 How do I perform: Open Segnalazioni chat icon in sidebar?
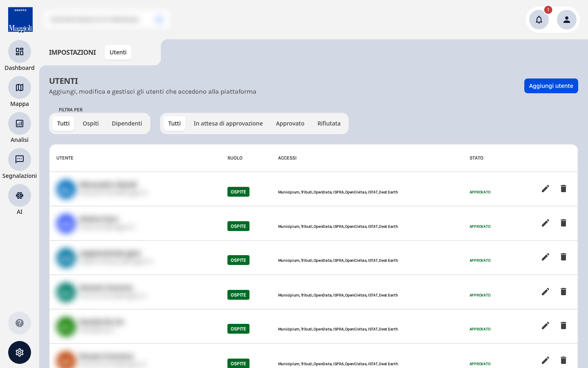[20, 159]
